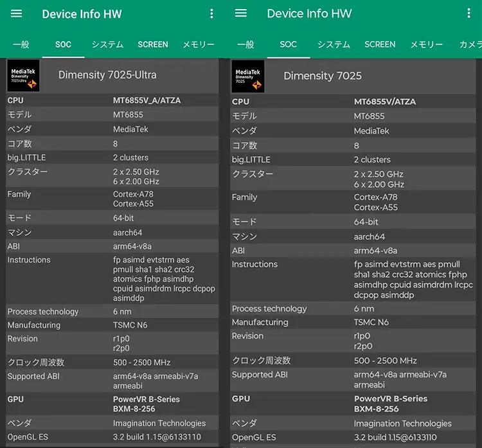
Task: Select SOC tab in right panel
Action: coord(288,44)
